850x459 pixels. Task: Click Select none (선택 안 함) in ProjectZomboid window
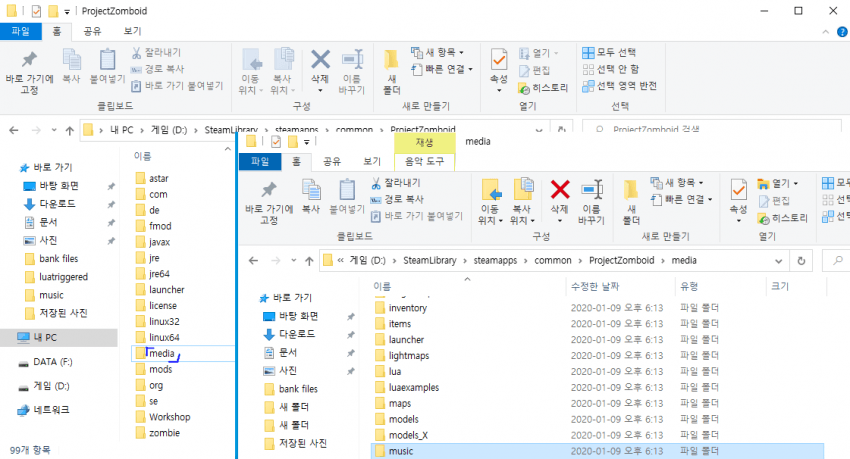coord(611,69)
